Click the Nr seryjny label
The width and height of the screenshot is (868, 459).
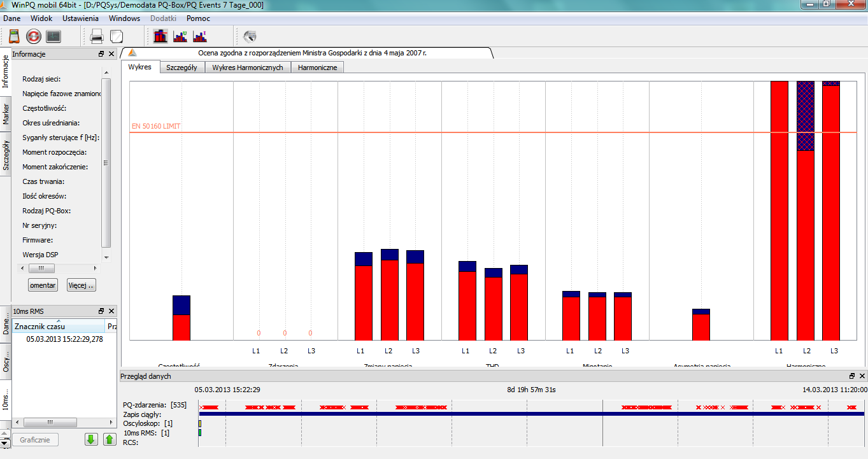click(39, 225)
